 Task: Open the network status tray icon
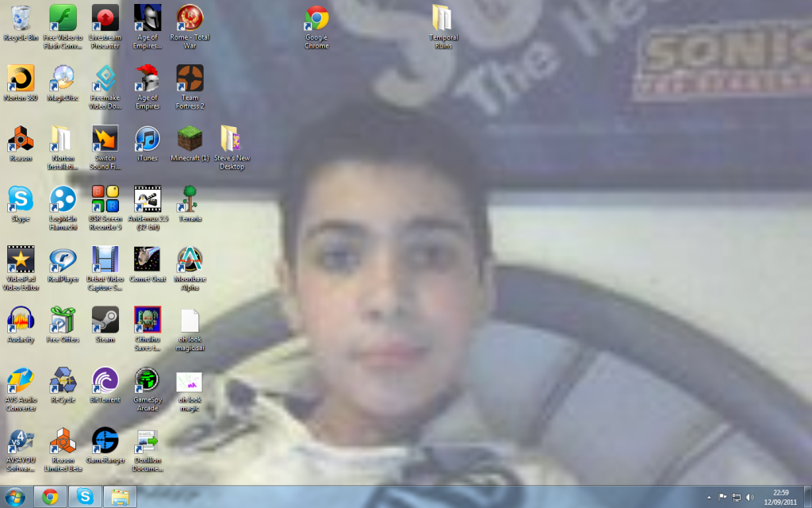(x=736, y=498)
